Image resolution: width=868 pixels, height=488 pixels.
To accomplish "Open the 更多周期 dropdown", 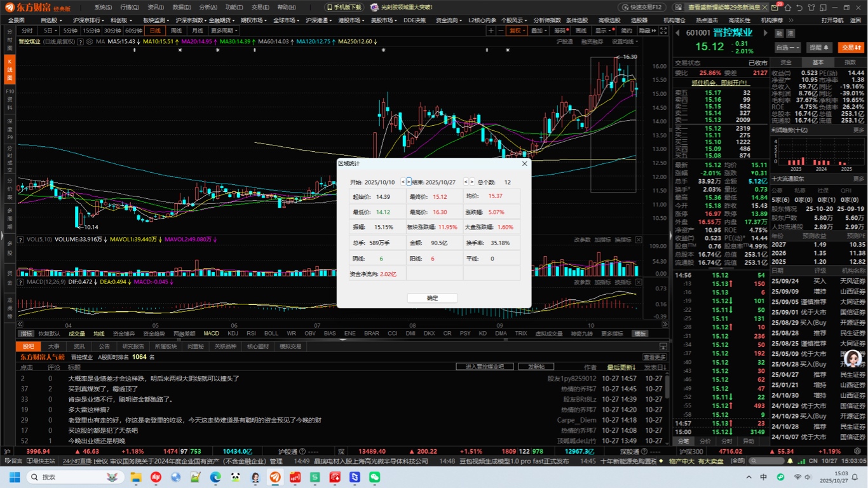I will click(224, 30).
